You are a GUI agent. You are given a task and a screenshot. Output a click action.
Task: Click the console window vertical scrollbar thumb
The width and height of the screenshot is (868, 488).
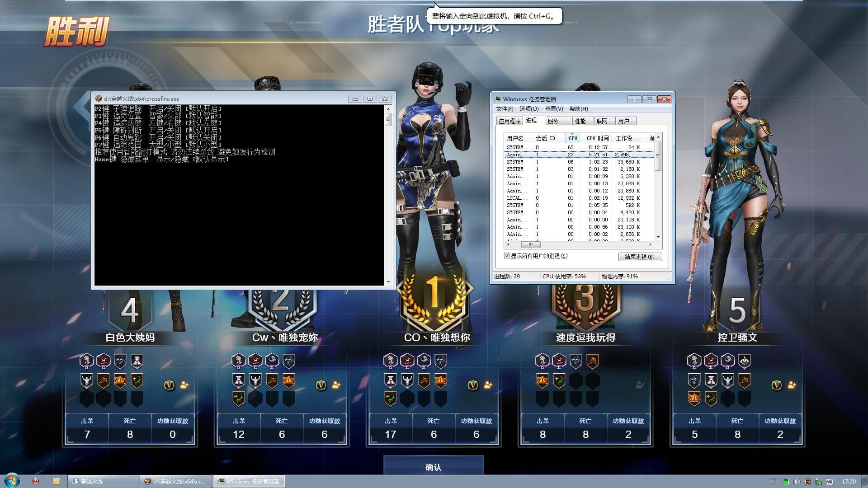[x=388, y=119]
